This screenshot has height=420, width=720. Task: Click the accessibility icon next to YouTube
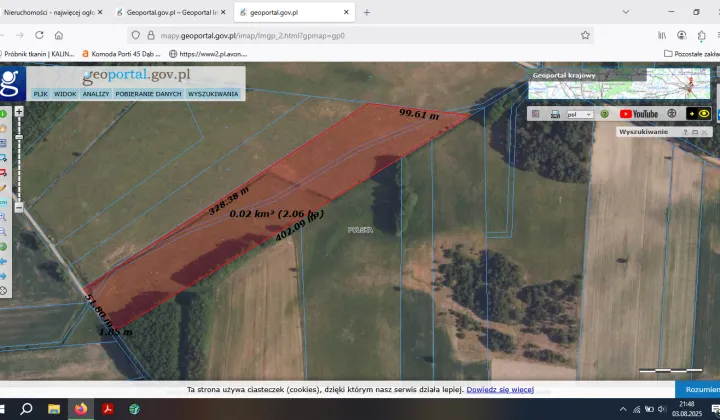pos(672,114)
